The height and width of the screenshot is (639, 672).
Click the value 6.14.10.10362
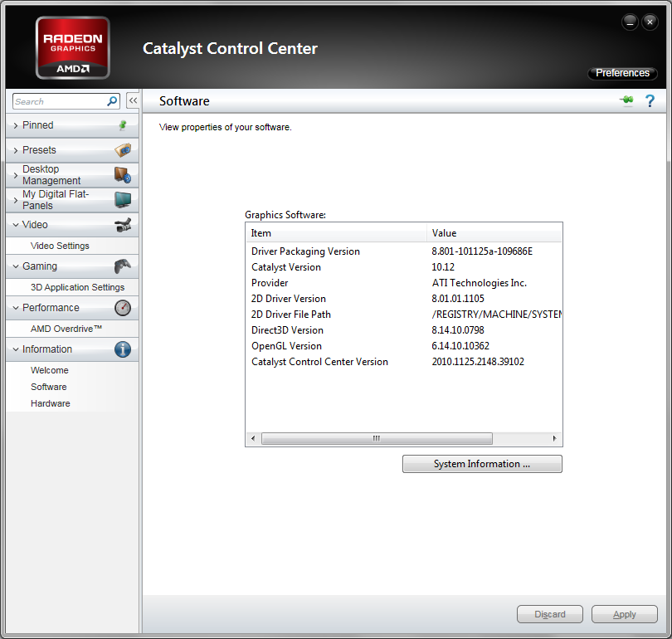click(x=460, y=346)
